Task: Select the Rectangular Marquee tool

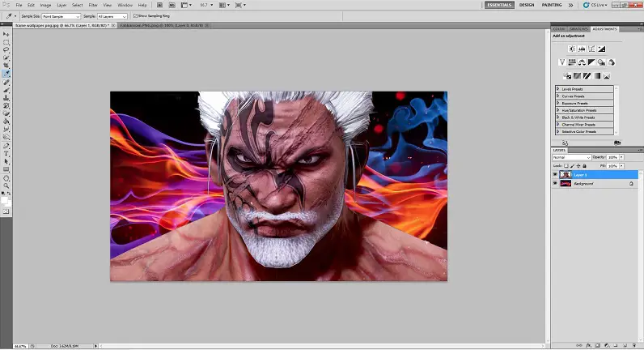Action: tap(6, 42)
